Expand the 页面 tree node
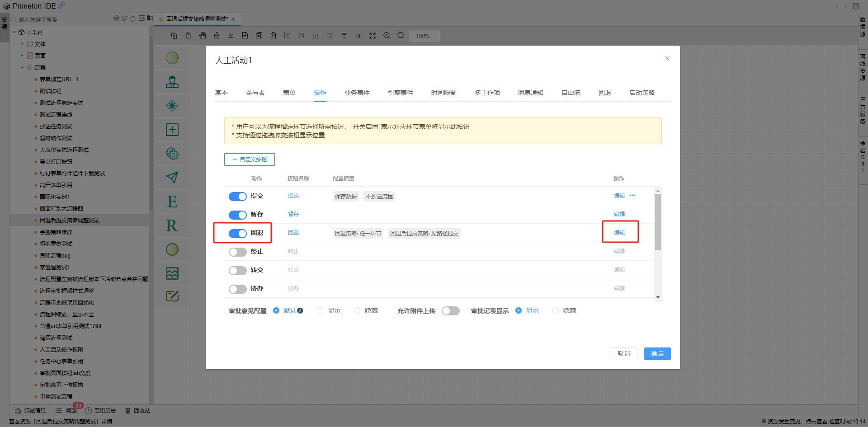 click(22, 56)
